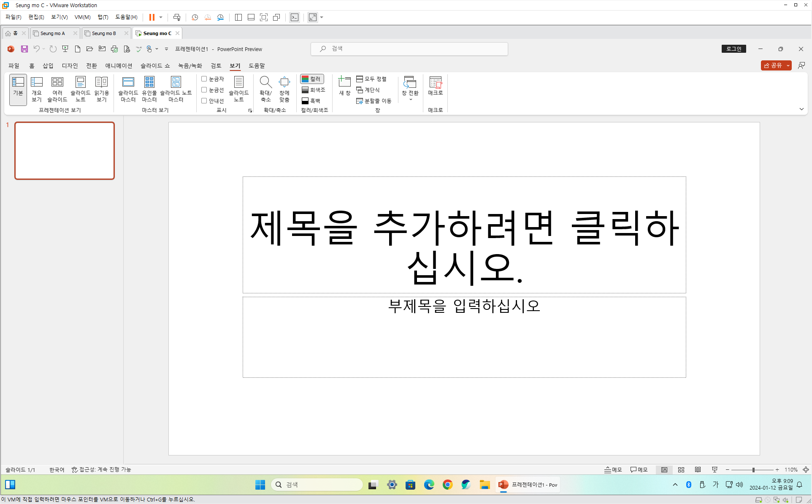Click the Save icon in quick access toolbar
Screen dimensions: 812x504
pos(24,49)
